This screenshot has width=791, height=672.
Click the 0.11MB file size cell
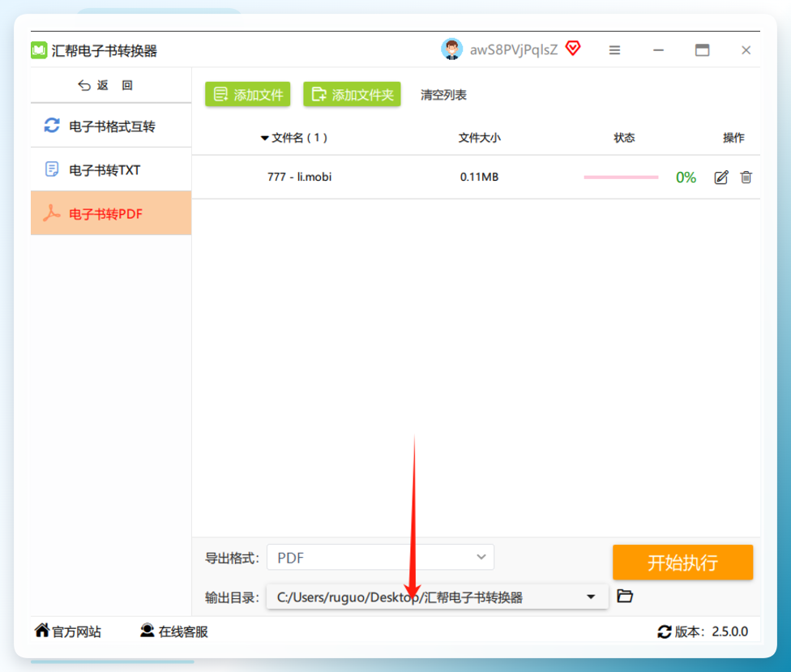point(479,177)
